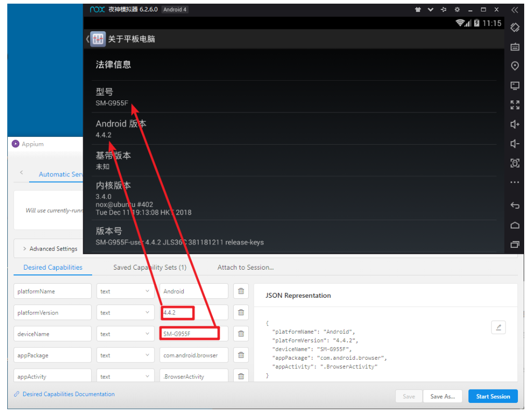This screenshot has width=532, height=417.
Task: Click the Start Session button
Action: point(493,396)
